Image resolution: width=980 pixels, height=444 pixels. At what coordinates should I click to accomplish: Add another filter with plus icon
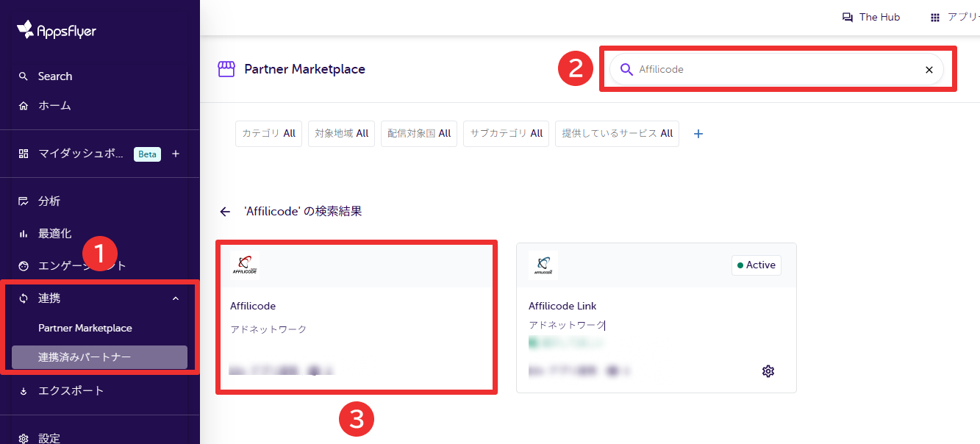coord(698,134)
